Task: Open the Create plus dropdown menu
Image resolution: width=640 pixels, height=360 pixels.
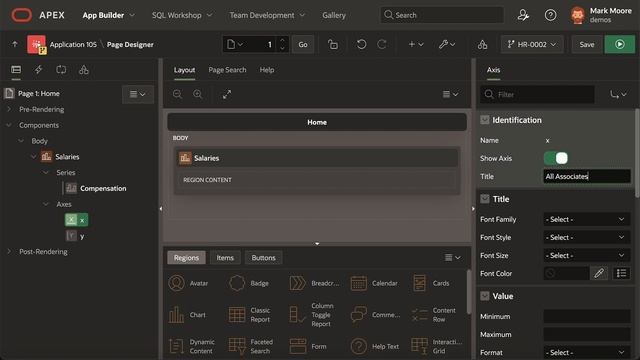Action: [x=416, y=44]
